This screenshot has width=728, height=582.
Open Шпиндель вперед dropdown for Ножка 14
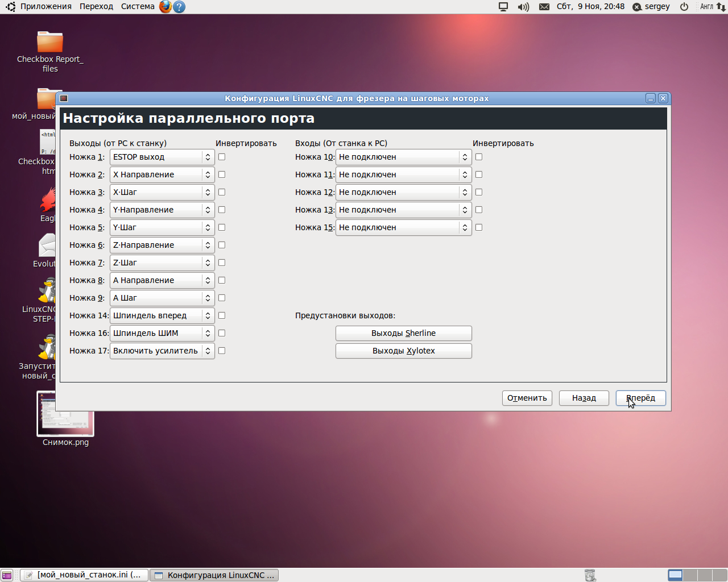tap(162, 315)
